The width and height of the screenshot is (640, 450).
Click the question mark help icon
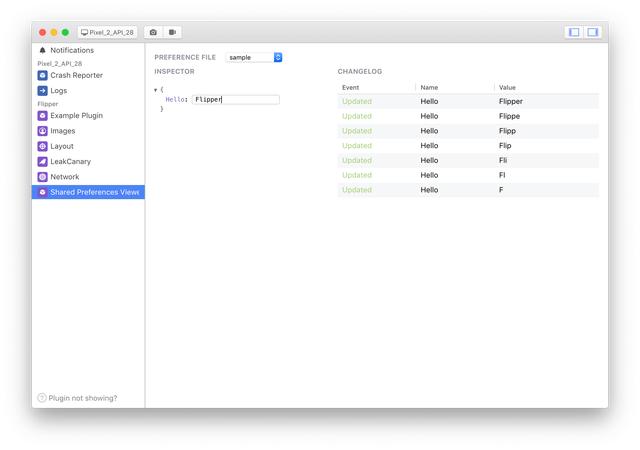[x=42, y=398]
